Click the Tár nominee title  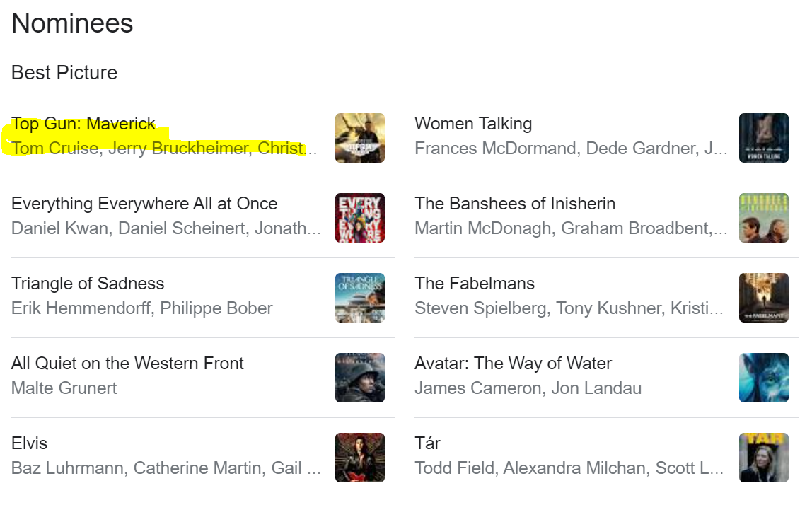click(x=427, y=443)
